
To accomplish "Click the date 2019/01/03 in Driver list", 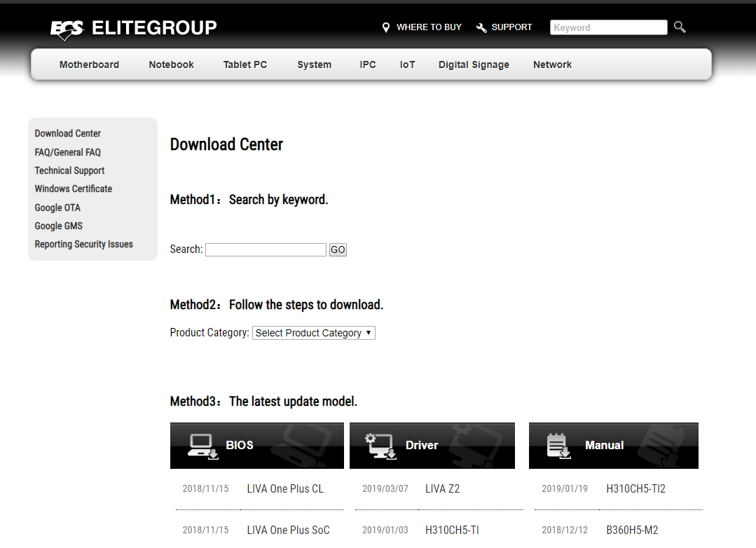I will click(x=385, y=530).
